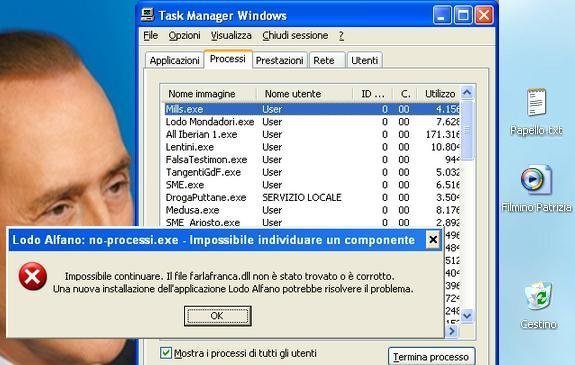This screenshot has height=365, width=575.
Task: Sort by C. column header
Action: click(x=405, y=94)
